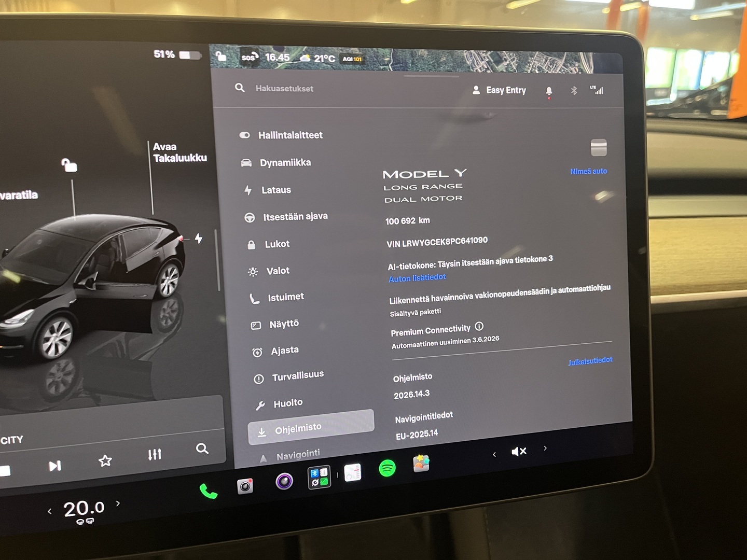Open Toybox app icon
This screenshot has width=747, height=560.
click(x=421, y=463)
